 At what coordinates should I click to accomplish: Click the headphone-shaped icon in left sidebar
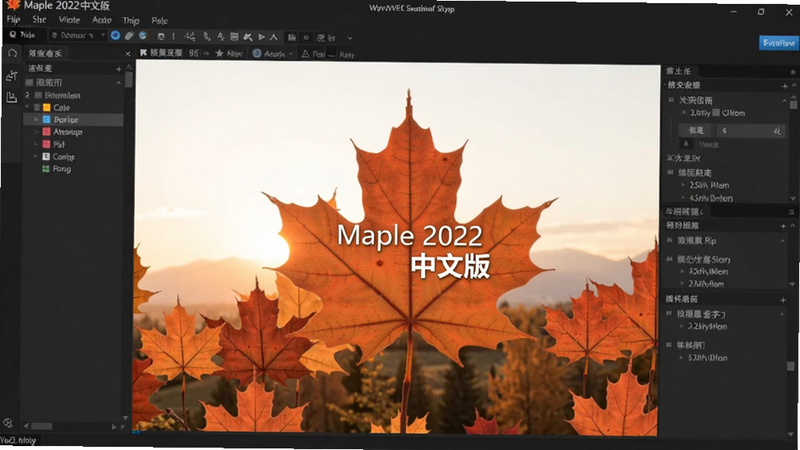pyautogui.click(x=12, y=53)
